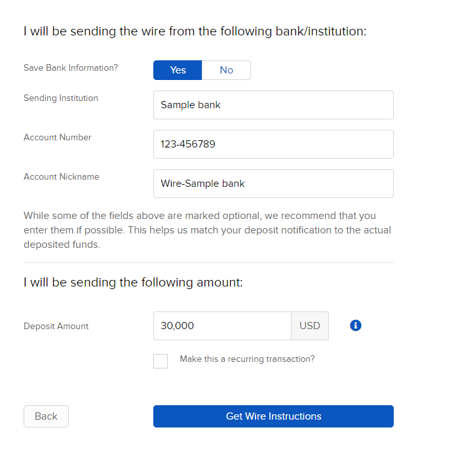Click the heading about sending bank/institution

pos(195,31)
